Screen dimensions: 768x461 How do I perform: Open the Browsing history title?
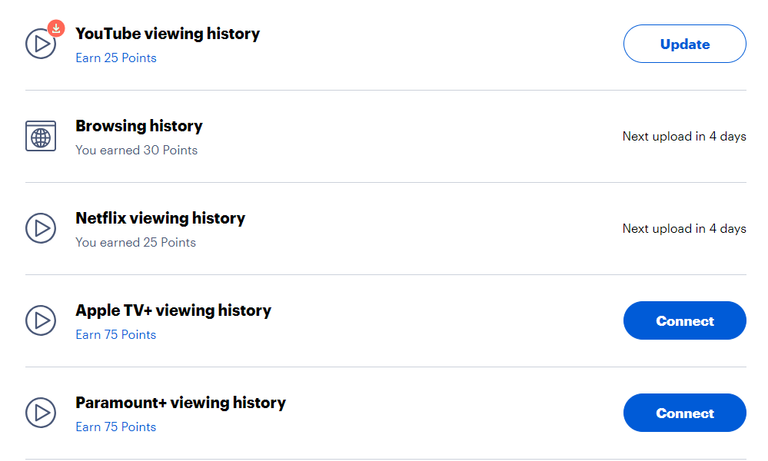pos(139,126)
